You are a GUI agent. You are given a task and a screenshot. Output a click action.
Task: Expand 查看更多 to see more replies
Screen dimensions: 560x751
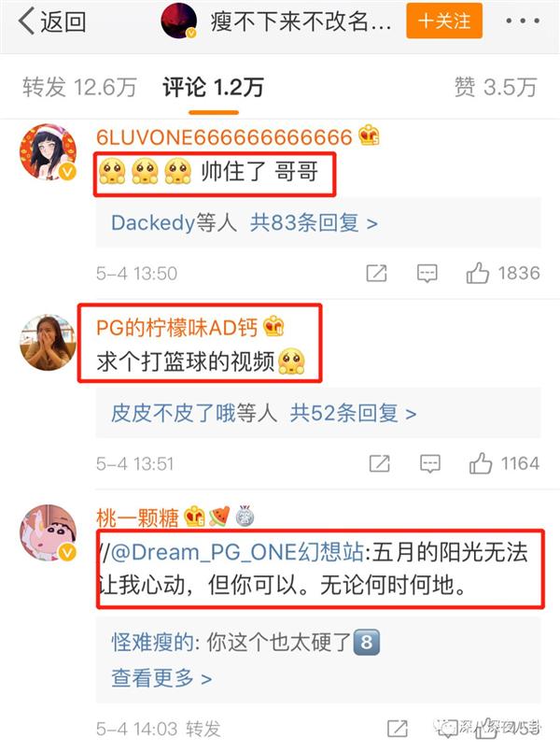coord(161,678)
